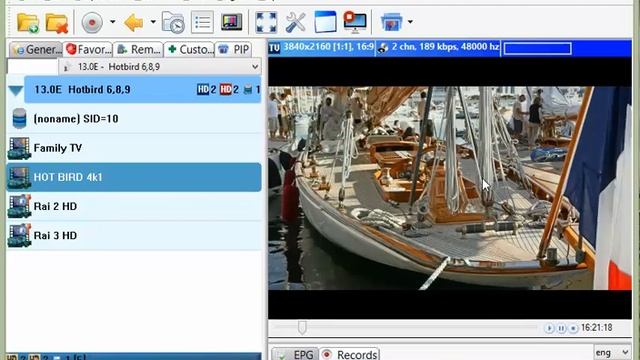Open the Records tab
This screenshot has height=360, width=640.
point(350,354)
